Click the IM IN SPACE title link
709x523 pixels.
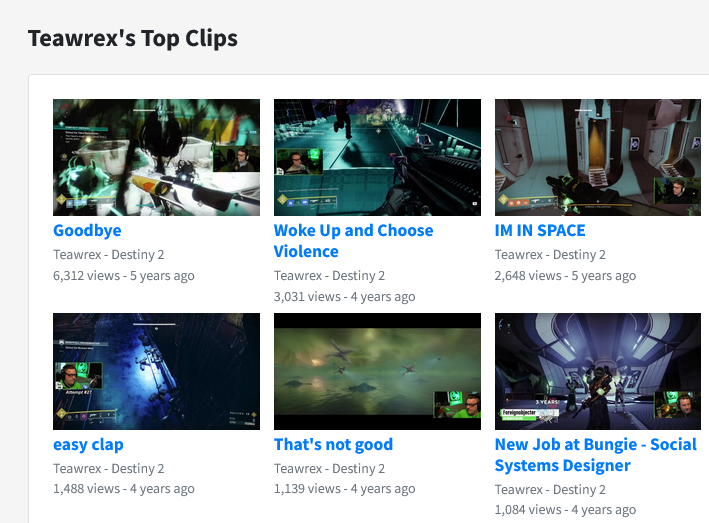(x=540, y=231)
